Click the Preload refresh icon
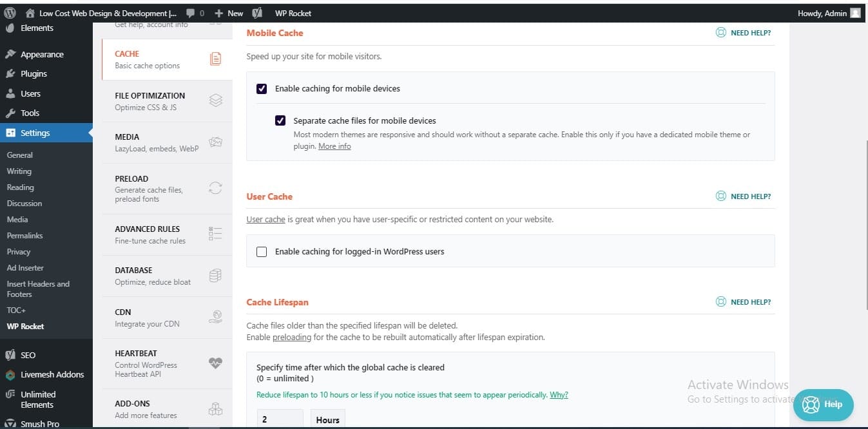Image resolution: width=868 pixels, height=429 pixels. 216,188
